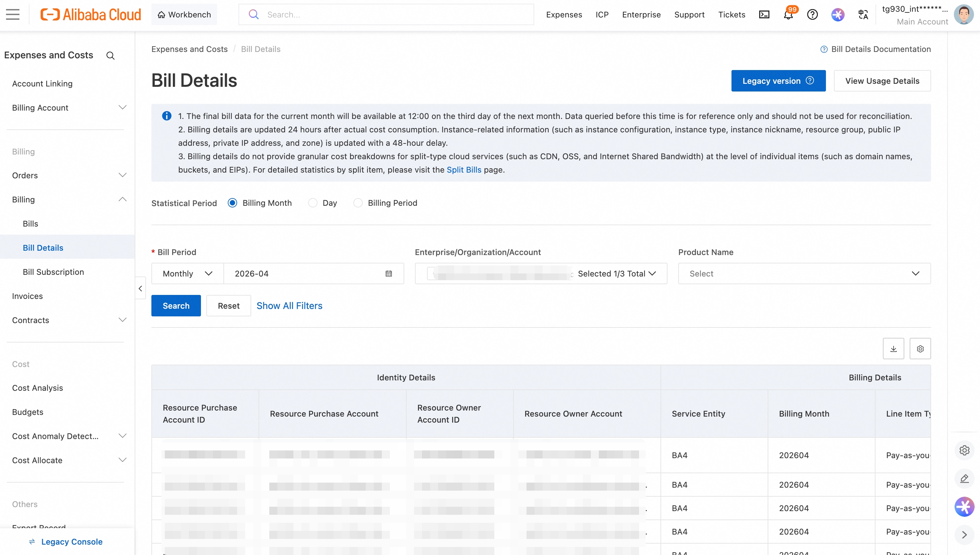Open Budgets in sidebar

click(27, 412)
